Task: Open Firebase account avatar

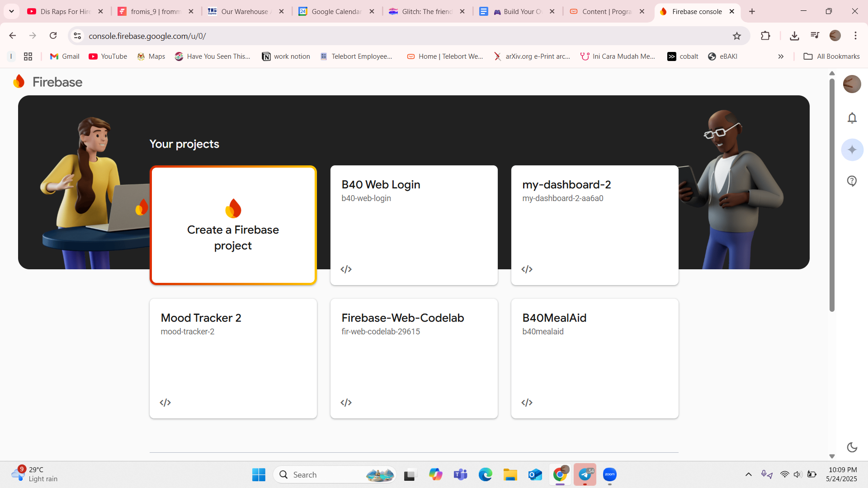Action: pos(852,84)
